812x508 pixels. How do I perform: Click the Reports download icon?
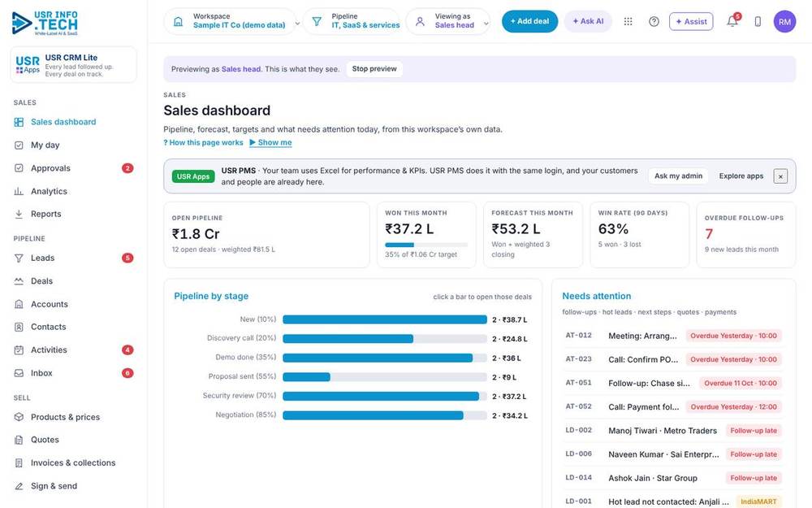pyautogui.click(x=19, y=214)
